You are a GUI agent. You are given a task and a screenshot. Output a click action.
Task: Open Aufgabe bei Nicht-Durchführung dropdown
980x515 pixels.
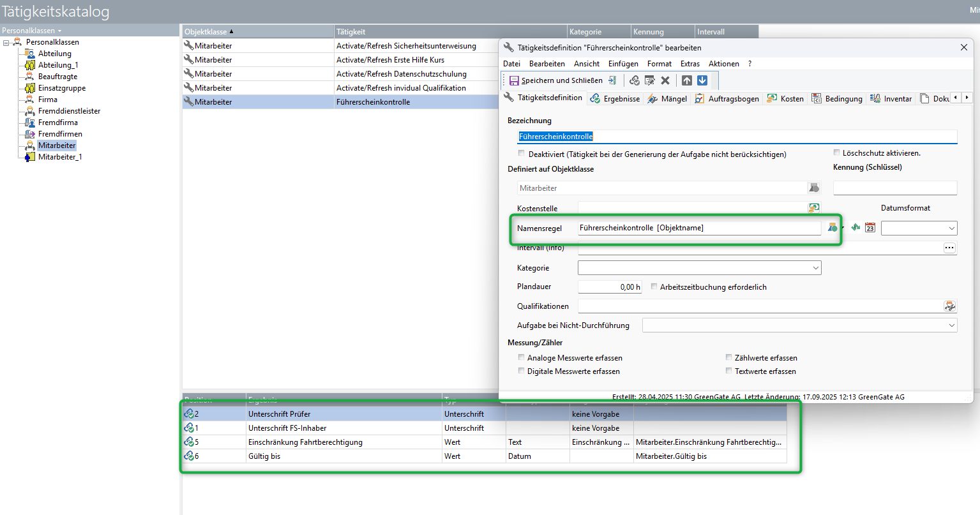(x=951, y=325)
